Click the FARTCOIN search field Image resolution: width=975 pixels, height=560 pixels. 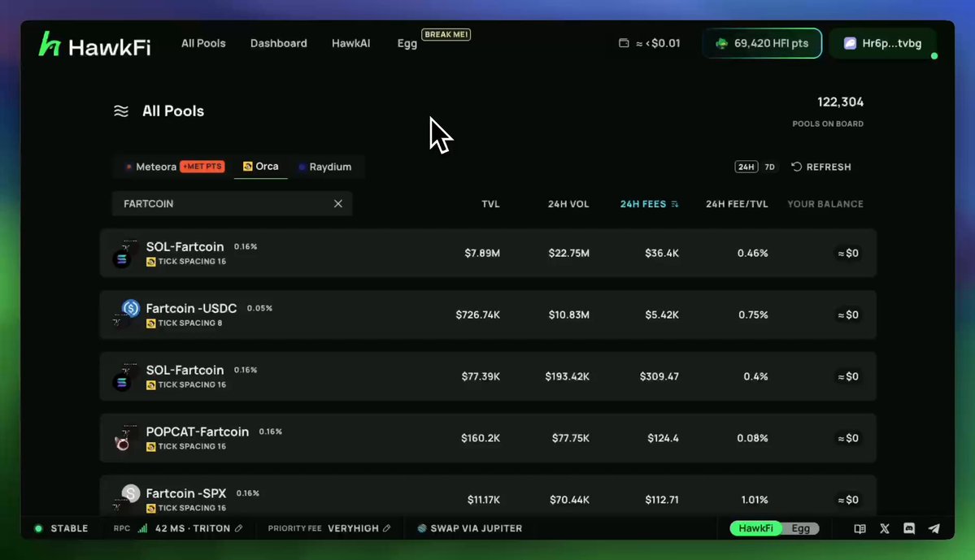[232, 203]
